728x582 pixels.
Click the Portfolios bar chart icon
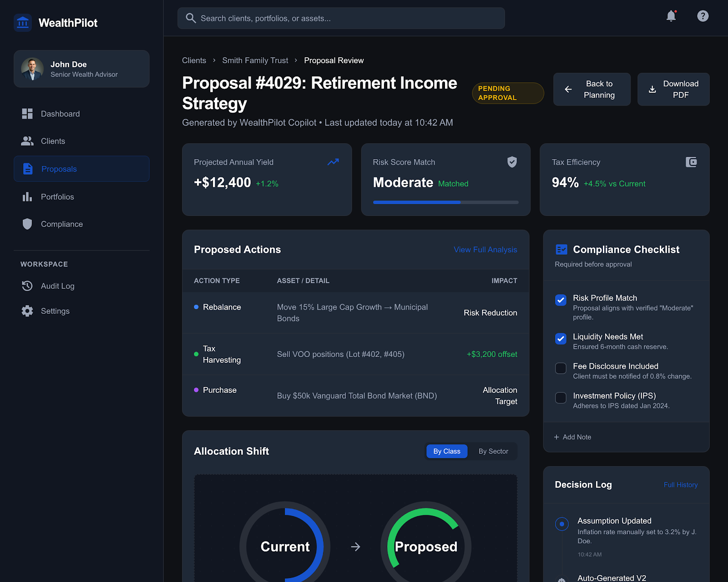[x=27, y=197]
